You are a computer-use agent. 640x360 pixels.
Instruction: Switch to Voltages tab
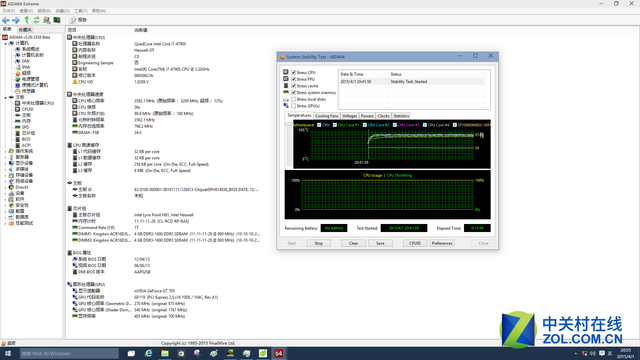pos(349,116)
